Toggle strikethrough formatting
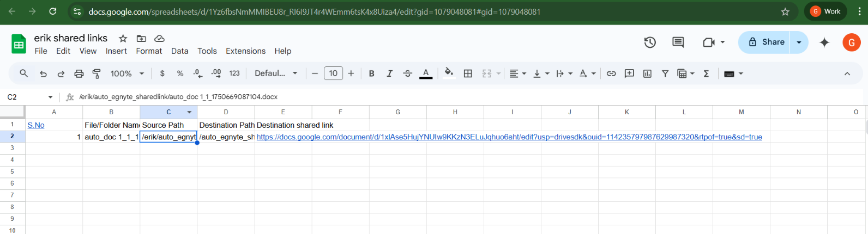The height and width of the screenshot is (234, 868). click(x=407, y=73)
